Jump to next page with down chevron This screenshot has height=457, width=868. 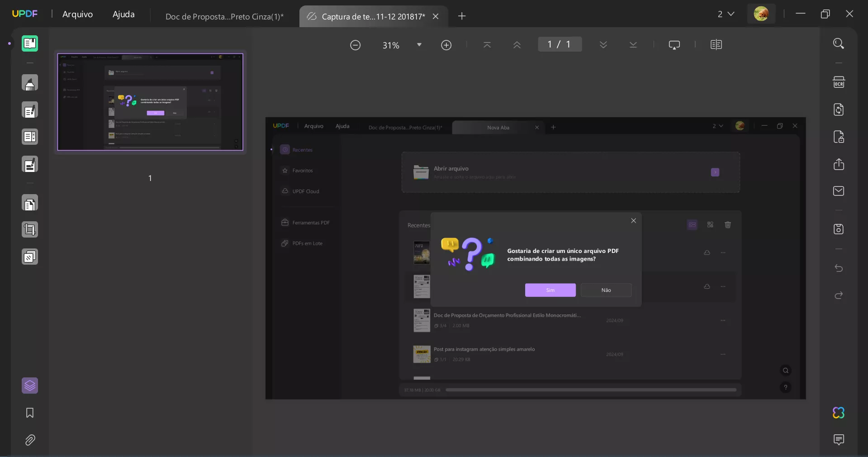(x=603, y=44)
